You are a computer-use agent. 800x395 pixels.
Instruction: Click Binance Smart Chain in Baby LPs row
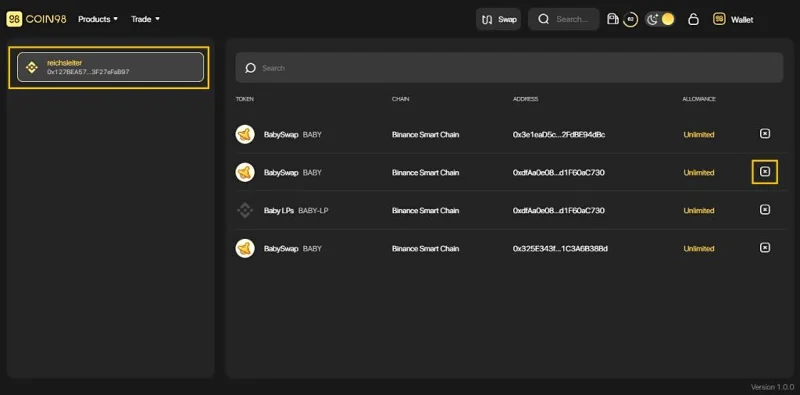tap(426, 210)
